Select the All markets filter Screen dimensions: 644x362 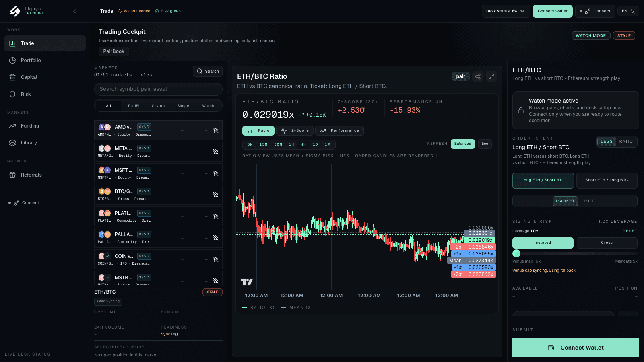109,106
